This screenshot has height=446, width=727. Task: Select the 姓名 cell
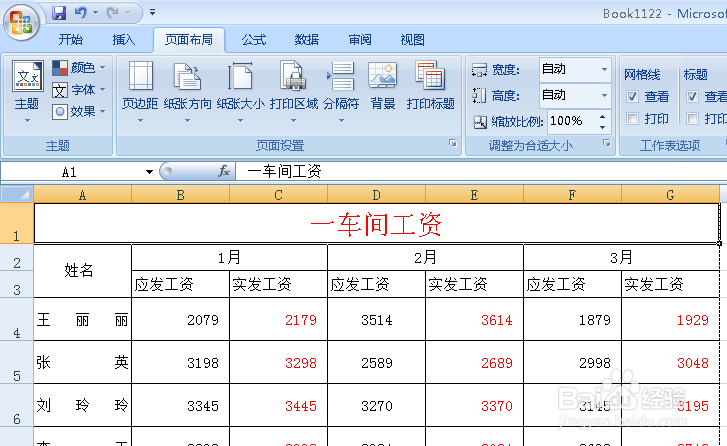tap(83, 271)
